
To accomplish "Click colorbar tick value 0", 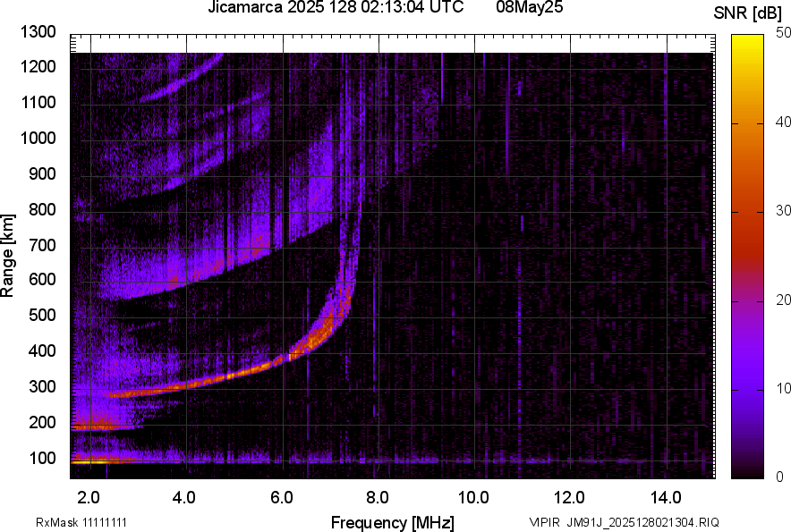I will point(780,476).
